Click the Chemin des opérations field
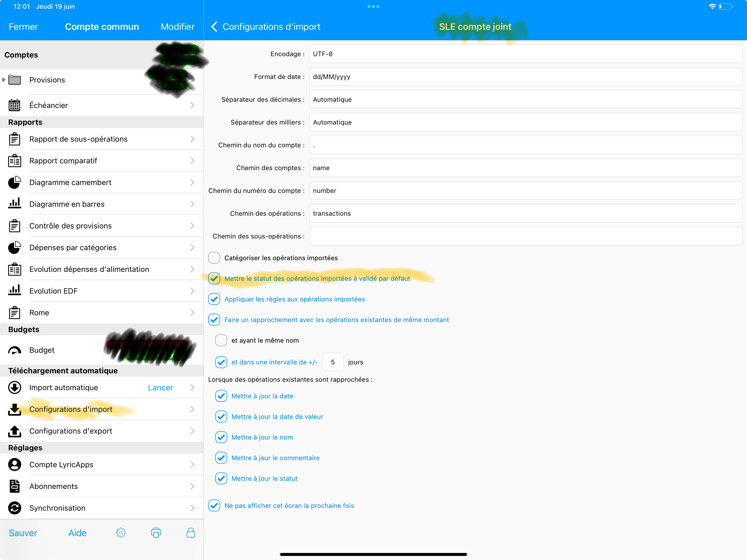 pyautogui.click(x=526, y=213)
